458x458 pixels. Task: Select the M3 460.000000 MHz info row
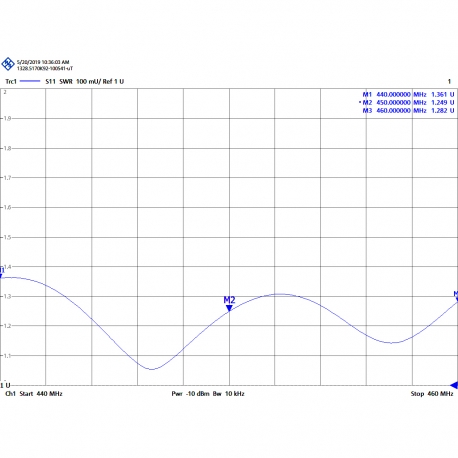click(408, 110)
